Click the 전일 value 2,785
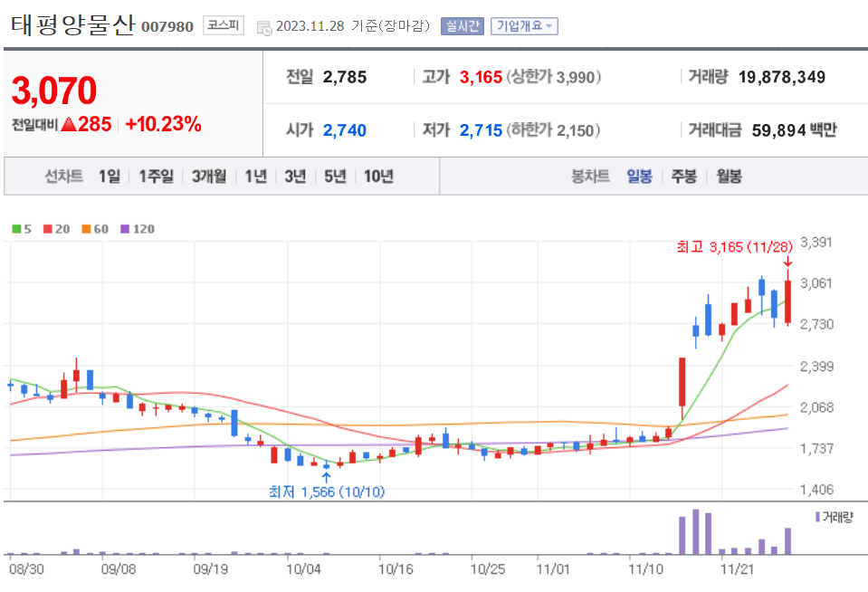 coord(344,77)
